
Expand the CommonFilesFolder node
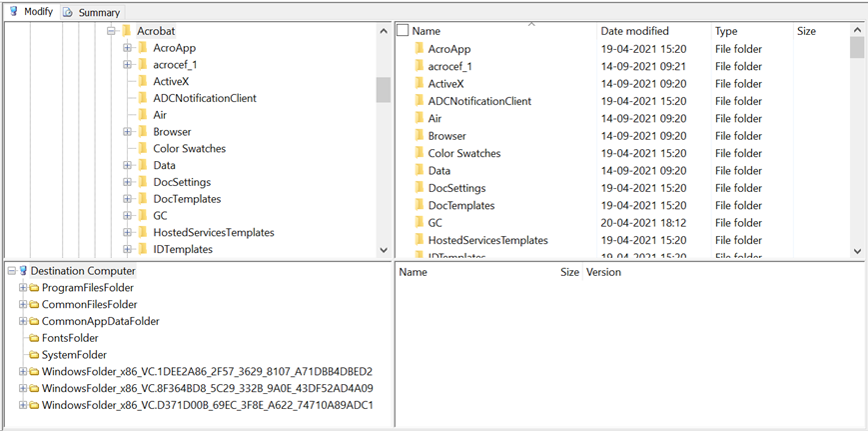[23, 304]
